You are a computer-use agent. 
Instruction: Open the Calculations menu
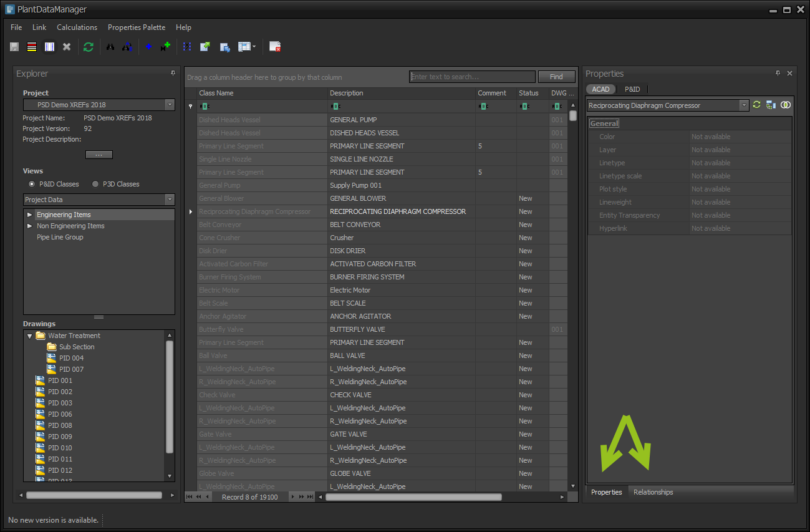(x=77, y=27)
